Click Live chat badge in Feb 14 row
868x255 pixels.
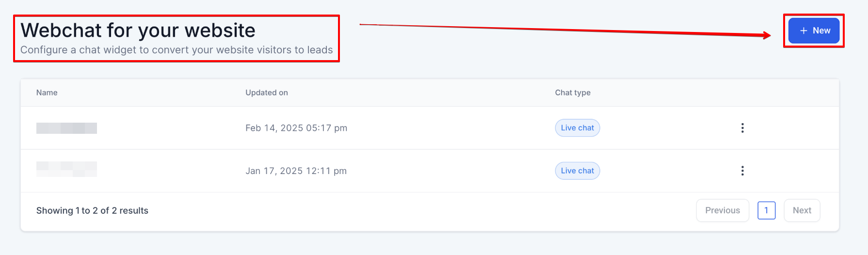[x=577, y=128]
